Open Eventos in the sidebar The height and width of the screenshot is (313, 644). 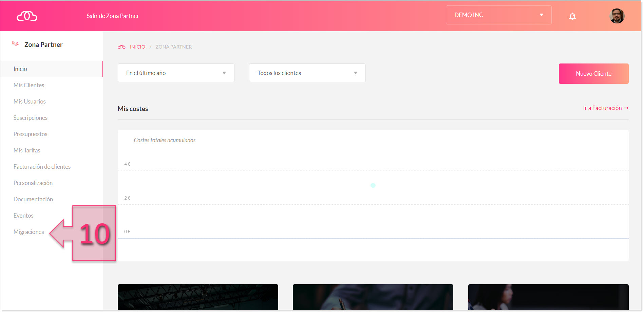(x=23, y=216)
